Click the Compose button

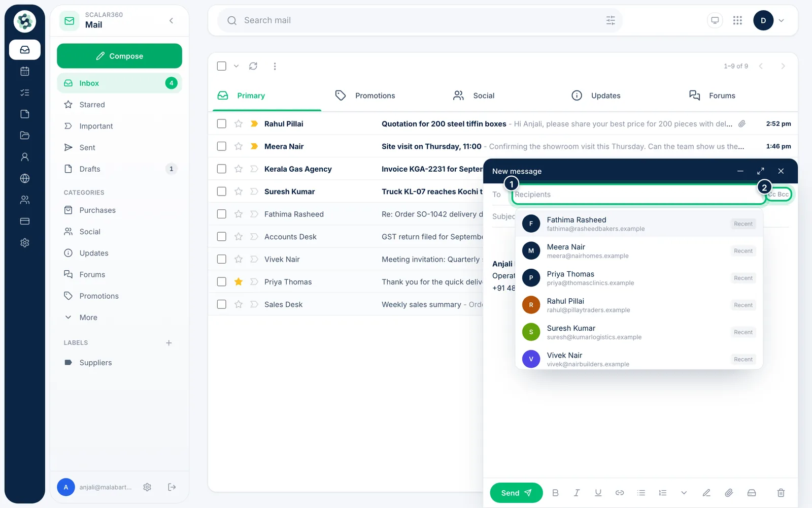119,56
